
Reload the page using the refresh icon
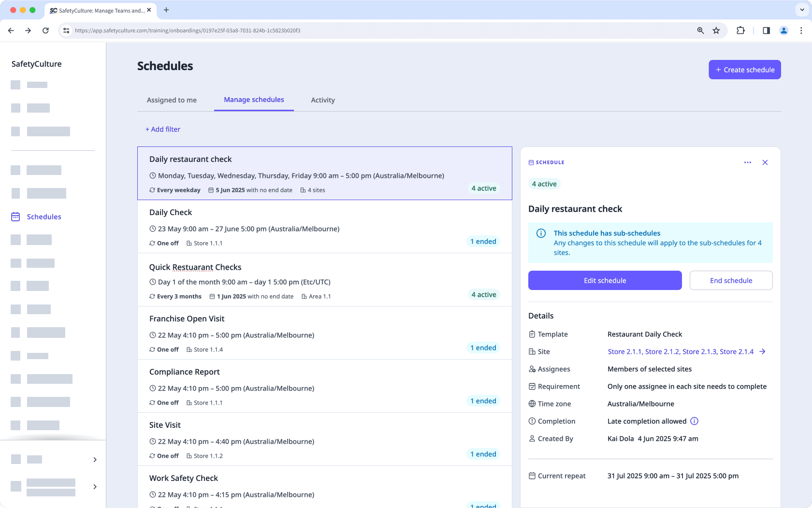(x=45, y=30)
